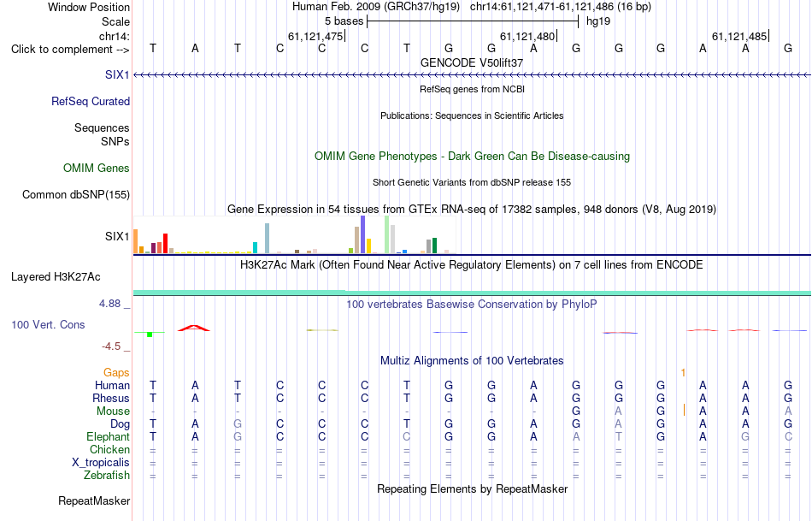Click the SIX1 GTEx expression label
The height and width of the screenshot is (521, 812).
117,236
